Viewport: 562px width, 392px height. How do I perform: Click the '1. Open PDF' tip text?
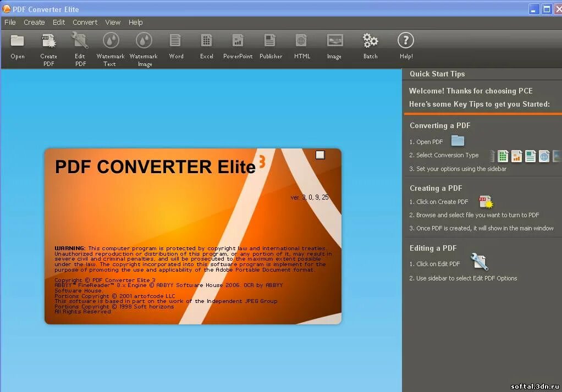click(x=426, y=142)
